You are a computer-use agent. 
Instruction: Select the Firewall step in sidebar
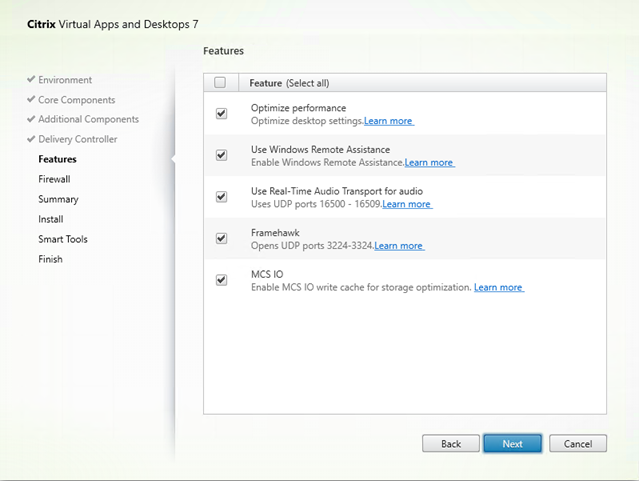tap(54, 179)
